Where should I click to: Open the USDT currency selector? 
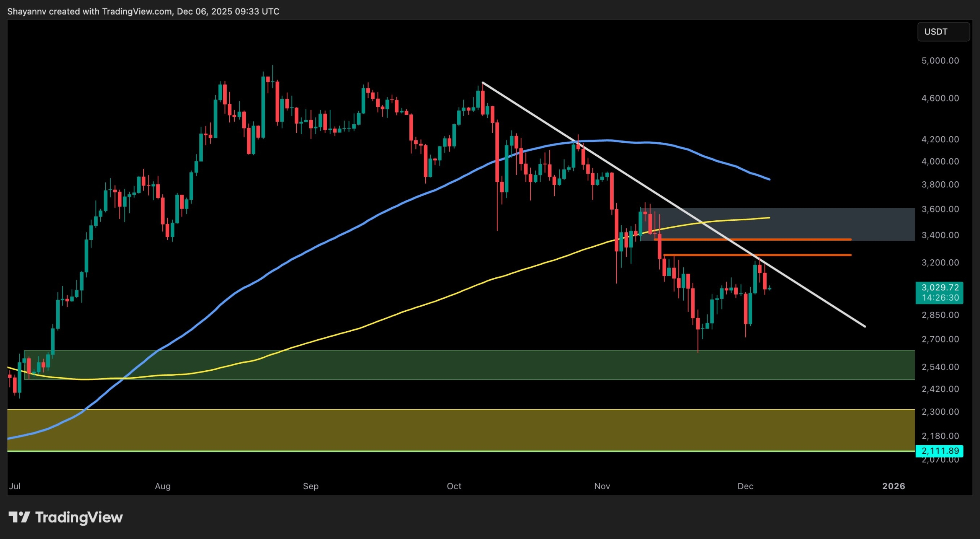click(x=944, y=31)
